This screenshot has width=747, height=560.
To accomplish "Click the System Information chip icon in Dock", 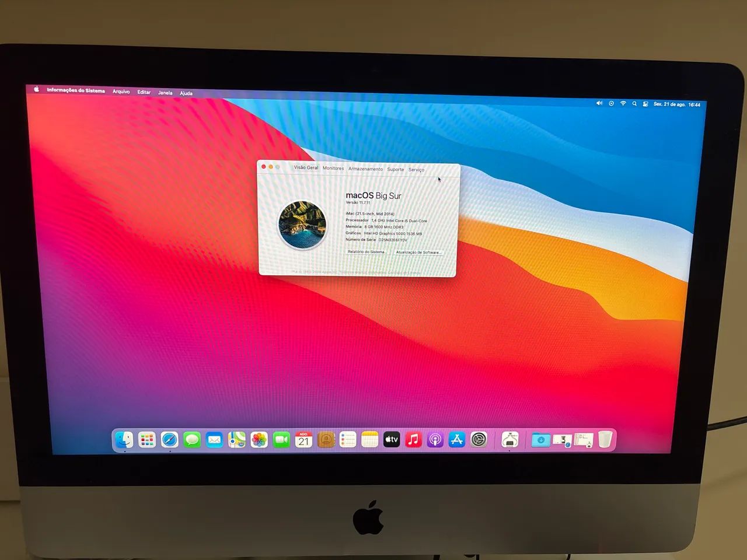I will [510, 440].
